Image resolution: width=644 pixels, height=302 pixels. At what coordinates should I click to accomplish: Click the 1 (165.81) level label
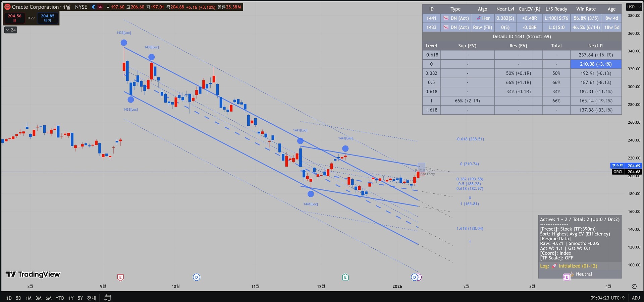point(470,204)
